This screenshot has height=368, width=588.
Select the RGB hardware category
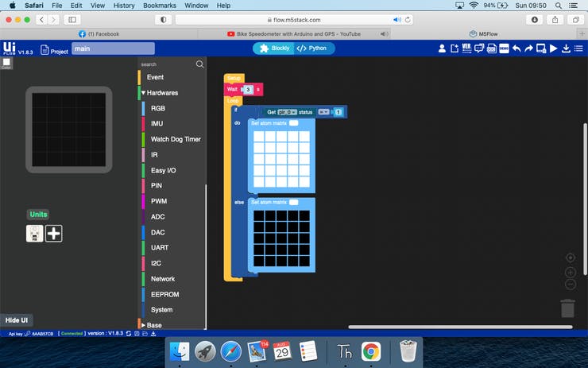point(158,108)
